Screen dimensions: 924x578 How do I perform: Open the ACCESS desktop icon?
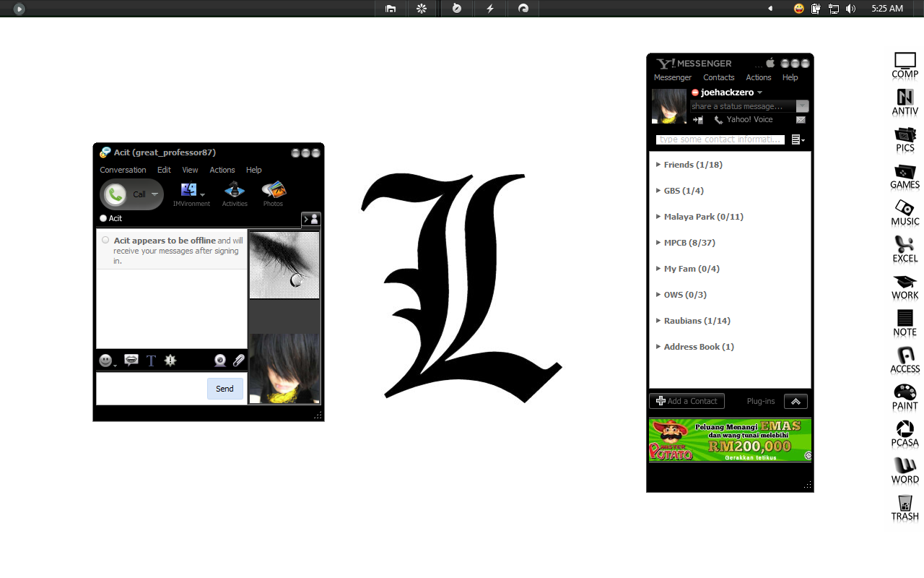(905, 360)
